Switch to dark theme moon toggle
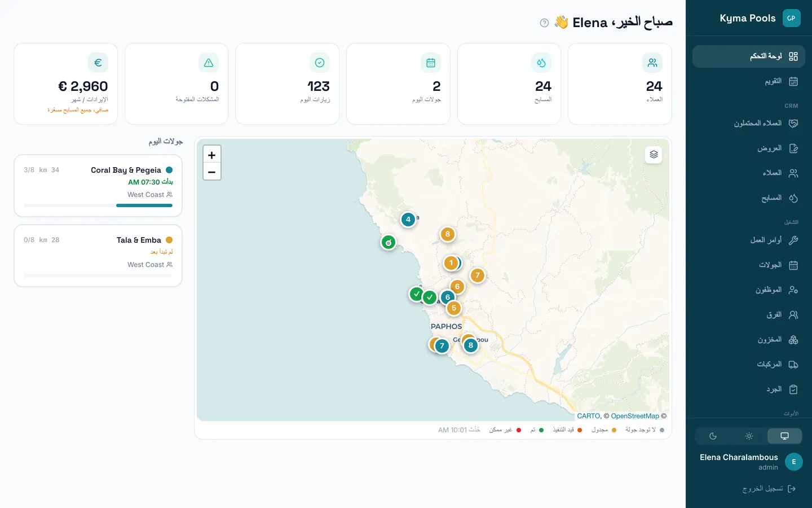 pyautogui.click(x=713, y=436)
